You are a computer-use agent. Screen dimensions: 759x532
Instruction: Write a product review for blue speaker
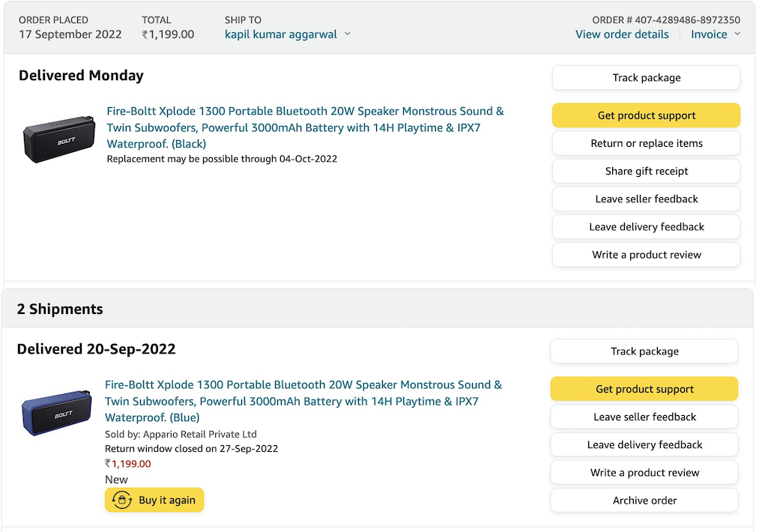(644, 473)
